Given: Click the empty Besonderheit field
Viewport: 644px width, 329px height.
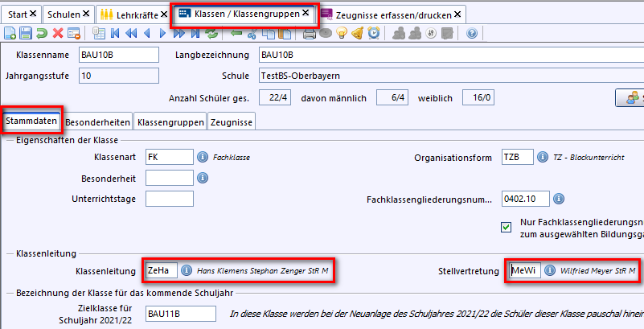Looking at the screenshot, I should (170, 178).
